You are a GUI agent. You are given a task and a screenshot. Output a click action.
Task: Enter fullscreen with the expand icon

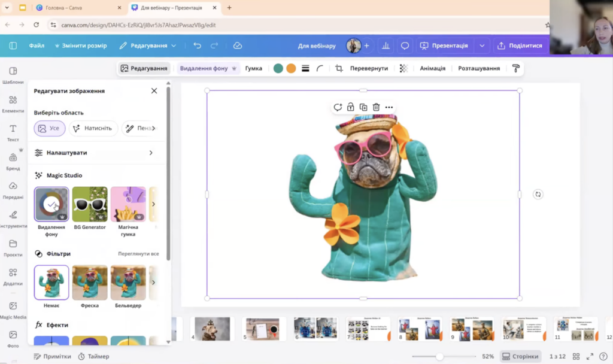coord(590,357)
